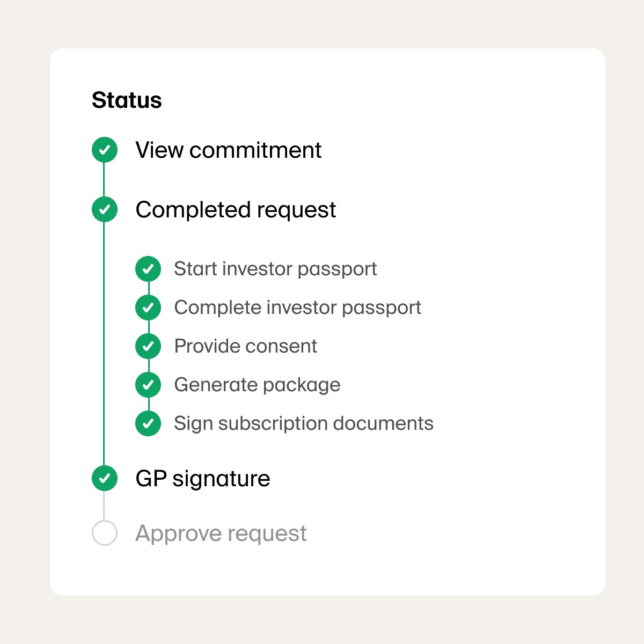Select Provide consent sub-step
The height and width of the screenshot is (644, 644).
click(x=246, y=346)
